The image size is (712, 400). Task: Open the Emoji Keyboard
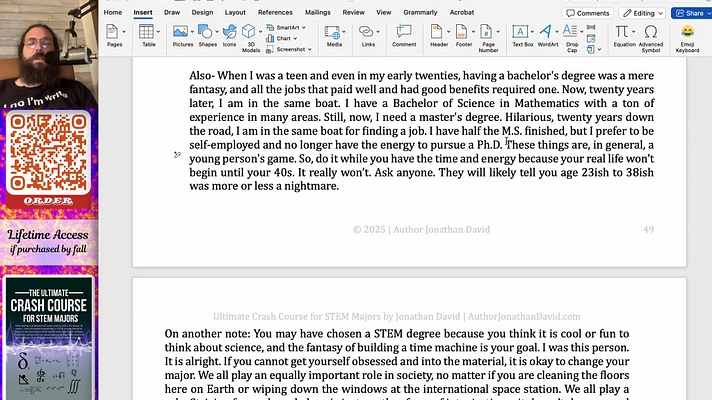click(x=687, y=34)
